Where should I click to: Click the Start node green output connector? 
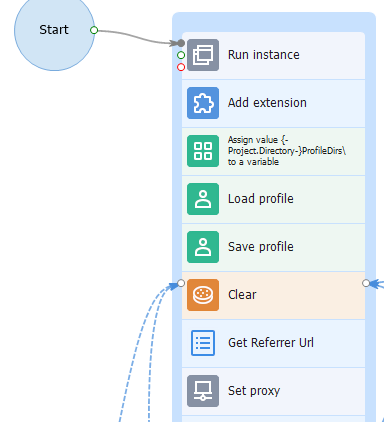pyautogui.click(x=94, y=30)
